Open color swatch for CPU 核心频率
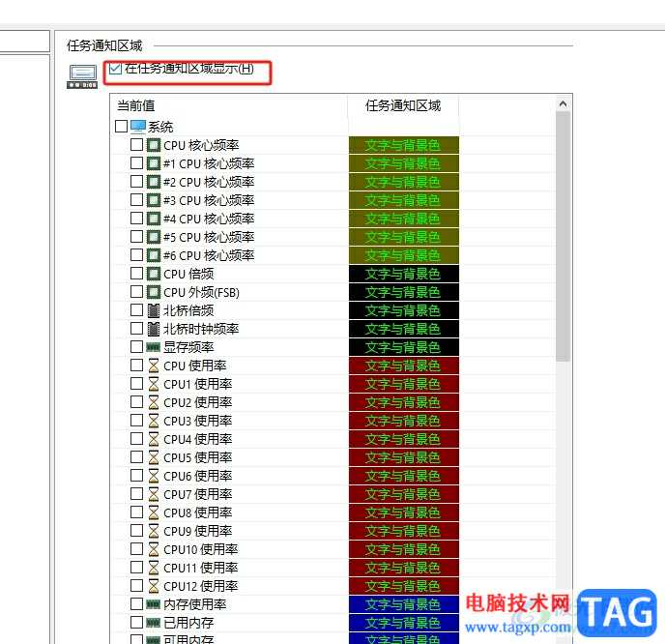 click(404, 145)
